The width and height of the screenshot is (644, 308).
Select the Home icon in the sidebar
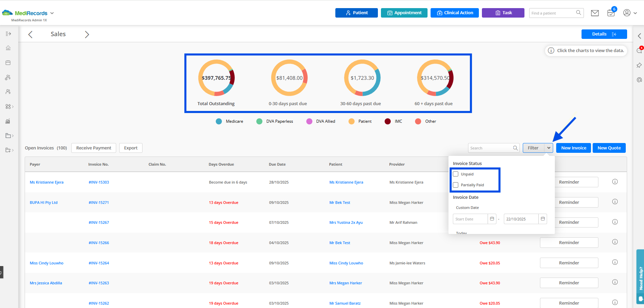coord(8,48)
